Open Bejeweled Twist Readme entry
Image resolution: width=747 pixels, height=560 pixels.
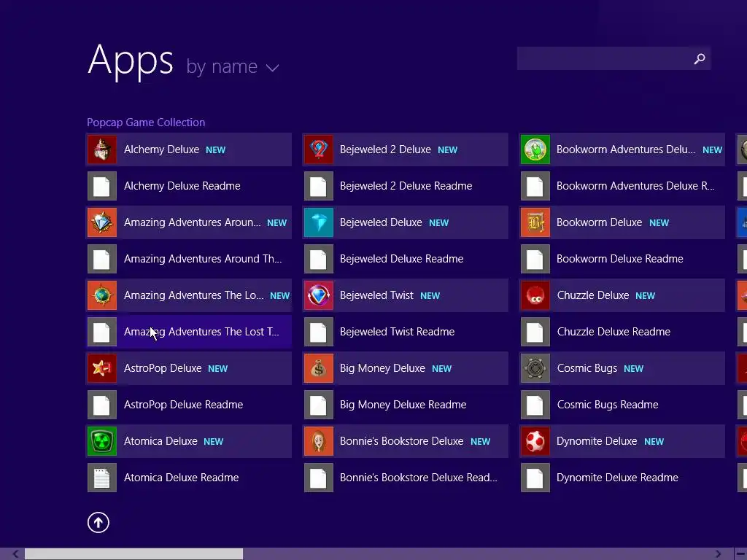pos(406,332)
